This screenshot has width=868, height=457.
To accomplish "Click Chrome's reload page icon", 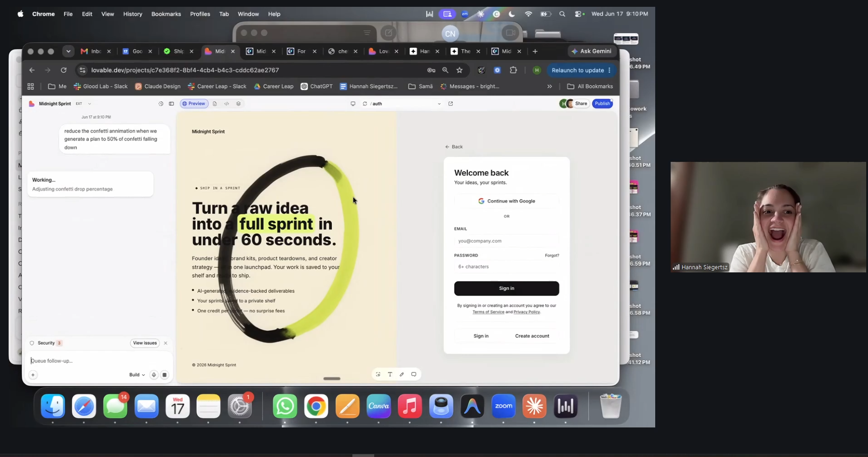I will point(64,70).
